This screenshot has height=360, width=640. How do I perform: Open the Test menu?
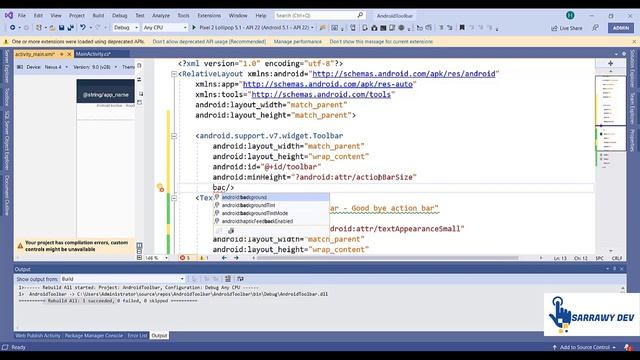coord(140,16)
